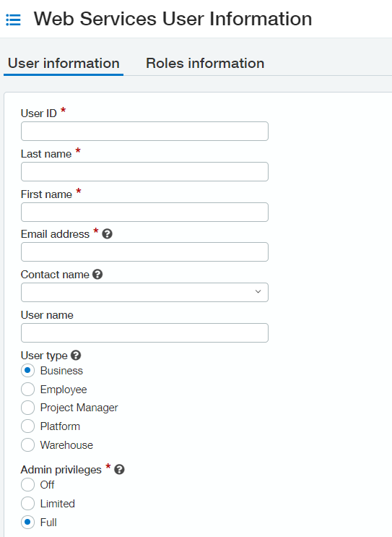Viewport: 392px width, 537px height.
Task: Click into the Last name field
Action: [144, 171]
